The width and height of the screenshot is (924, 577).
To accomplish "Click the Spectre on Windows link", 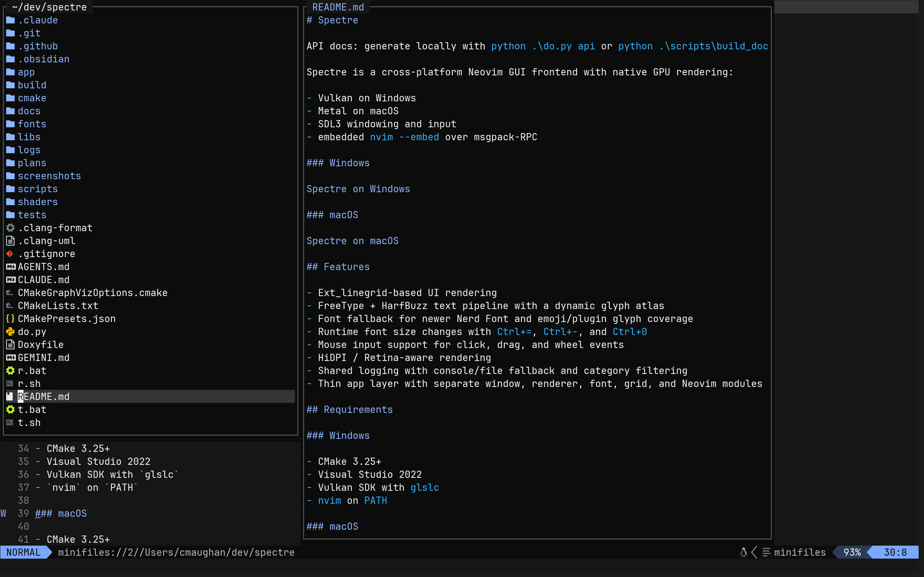I will click(358, 189).
